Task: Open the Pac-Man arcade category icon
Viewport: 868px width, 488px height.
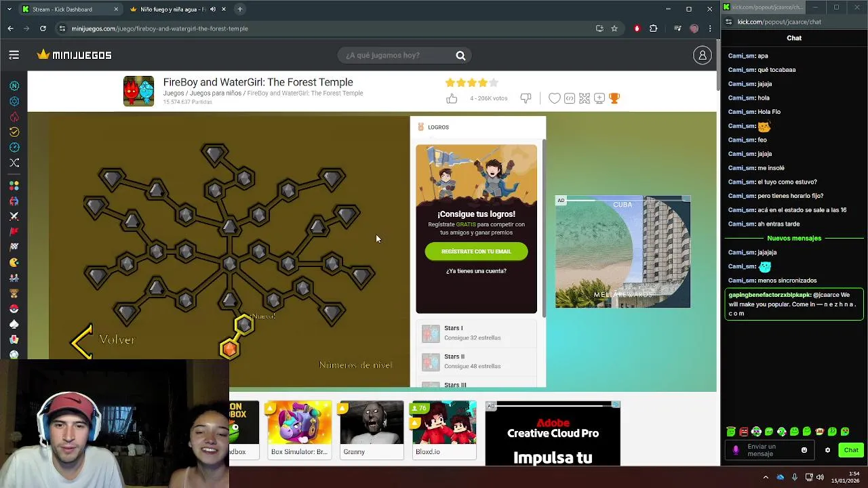Action: click(x=14, y=262)
